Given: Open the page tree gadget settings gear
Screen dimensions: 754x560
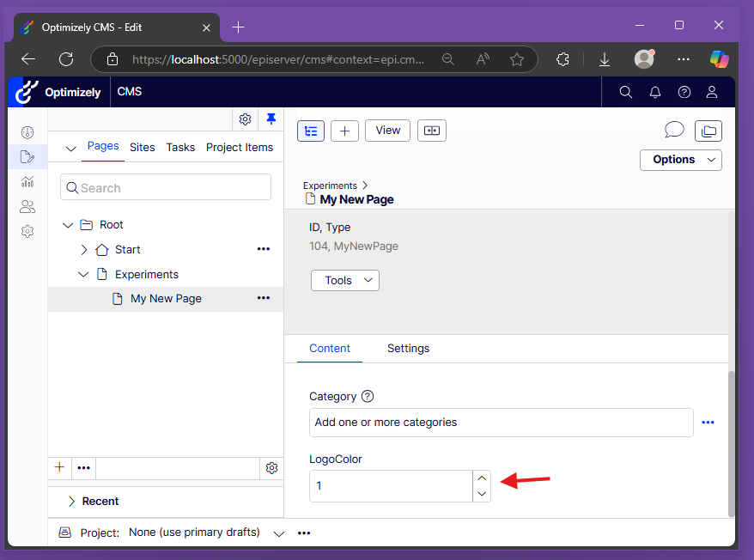Looking at the screenshot, I should tap(271, 467).
